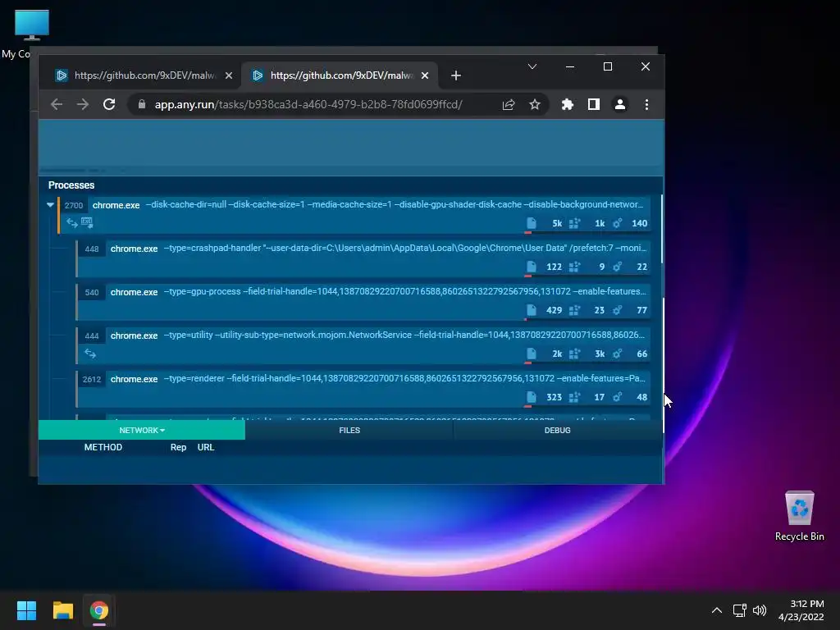The height and width of the screenshot is (630, 840).
Task: Open a new browser tab
Action: pos(456,75)
